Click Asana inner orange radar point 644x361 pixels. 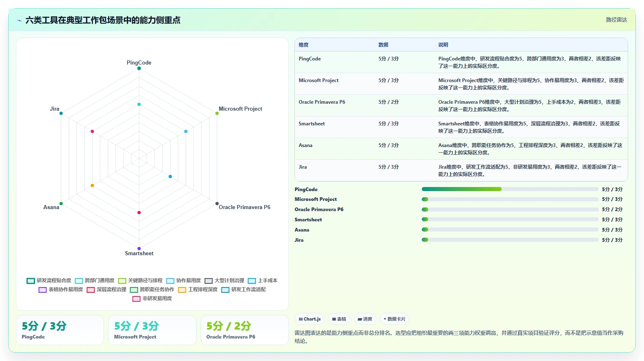tap(92, 185)
